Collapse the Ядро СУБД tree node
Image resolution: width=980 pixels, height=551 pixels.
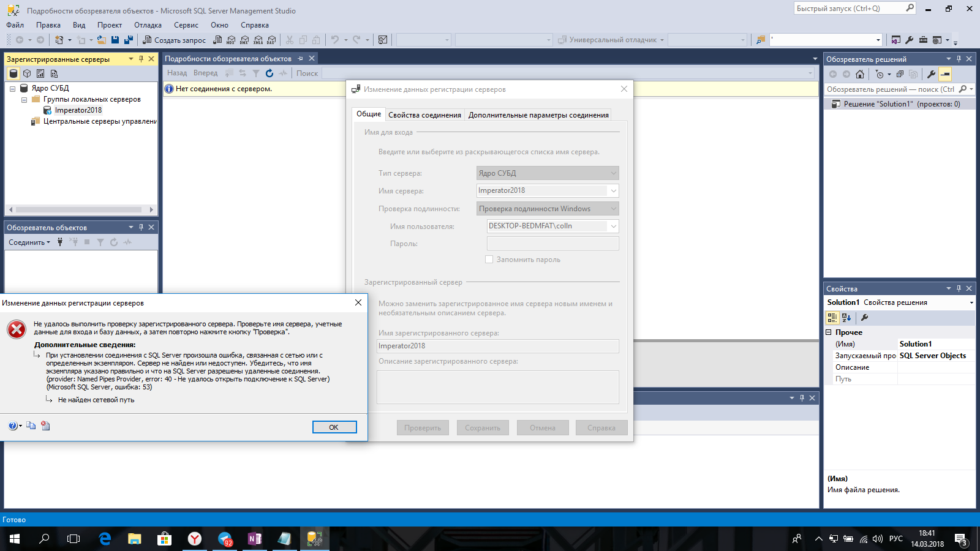(x=12, y=89)
